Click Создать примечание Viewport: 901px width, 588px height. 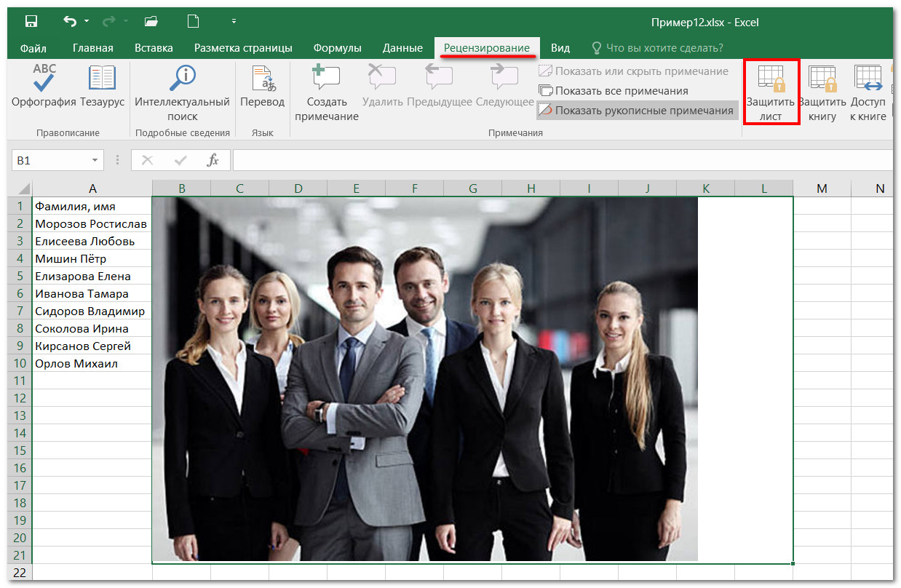(x=327, y=93)
